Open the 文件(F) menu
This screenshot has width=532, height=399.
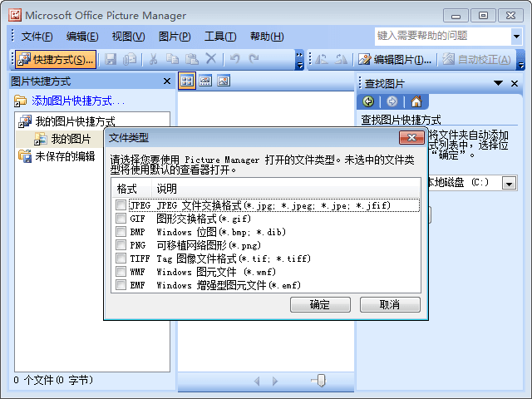[37, 37]
